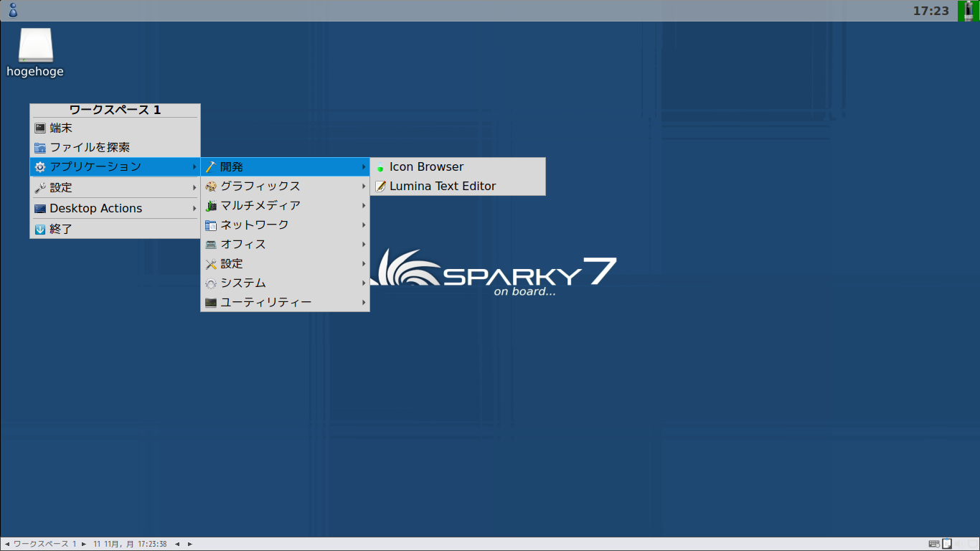
Task: Open the clipboard manager tray icon
Action: tap(947, 544)
